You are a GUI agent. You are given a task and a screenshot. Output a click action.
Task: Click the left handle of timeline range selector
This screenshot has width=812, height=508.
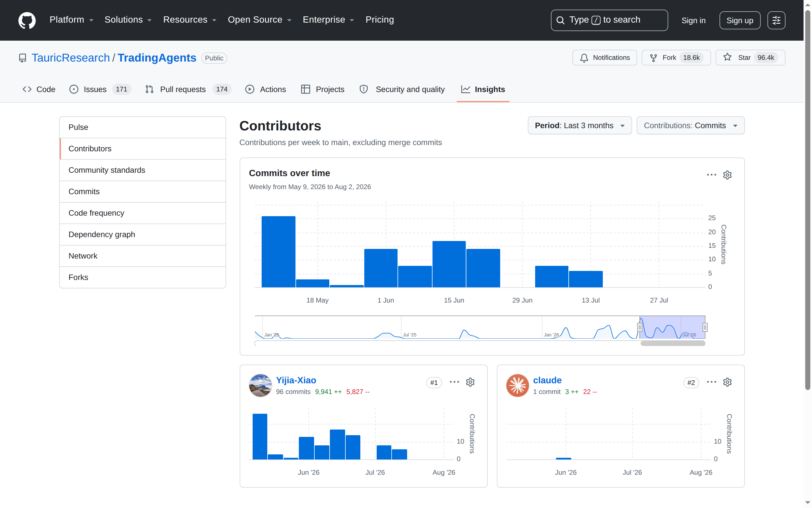639,327
